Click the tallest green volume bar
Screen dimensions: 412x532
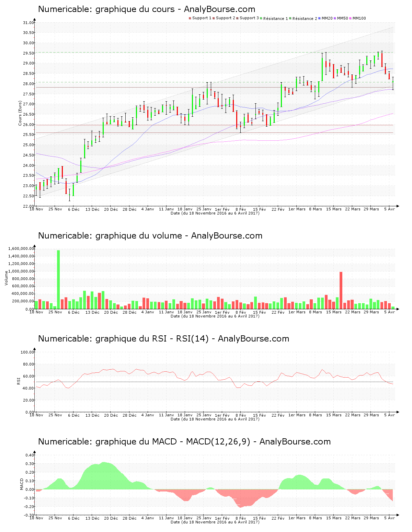tap(58, 279)
